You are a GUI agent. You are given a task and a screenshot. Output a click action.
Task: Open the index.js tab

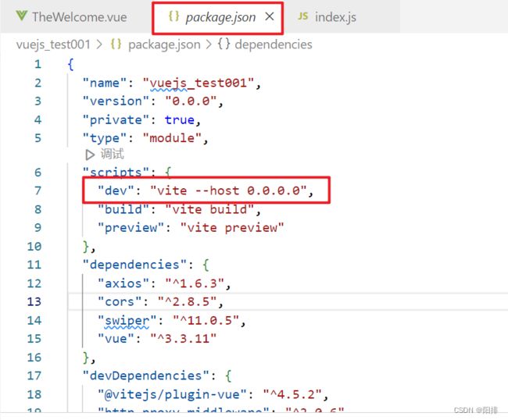[x=336, y=16]
